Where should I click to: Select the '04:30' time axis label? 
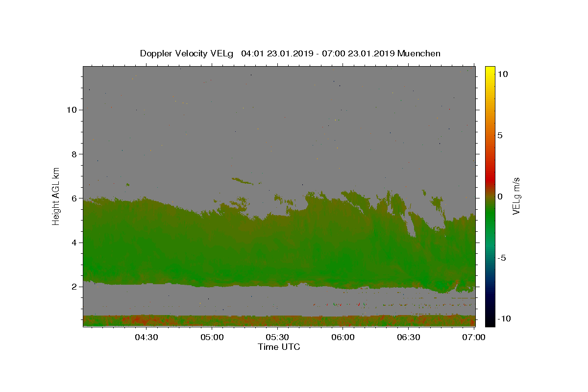[147, 337]
